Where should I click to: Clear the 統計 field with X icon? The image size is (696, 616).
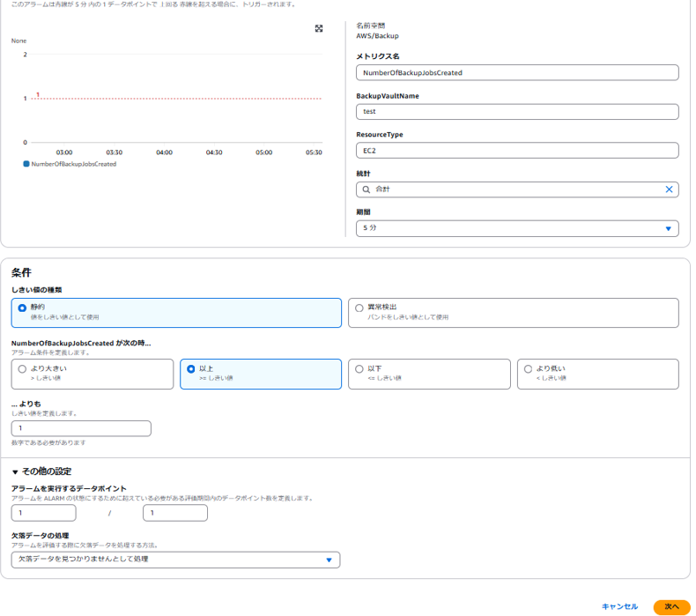pos(669,189)
